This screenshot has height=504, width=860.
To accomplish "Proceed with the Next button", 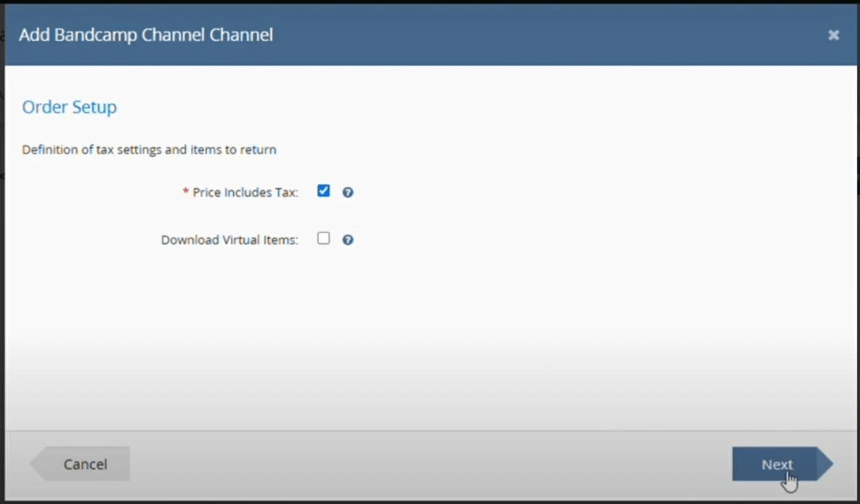I will (777, 464).
